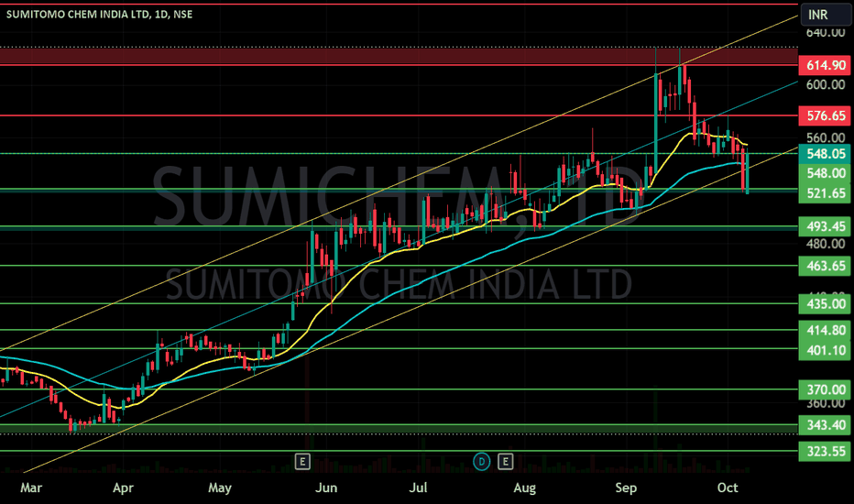The width and height of the screenshot is (854, 504).
Task: Click the 360.00 price scale value
Action: tap(826, 403)
